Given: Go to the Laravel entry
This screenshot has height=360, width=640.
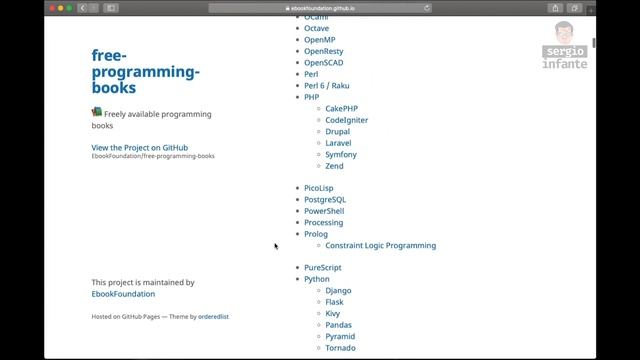Looking at the screenshot, I should 338,143.
